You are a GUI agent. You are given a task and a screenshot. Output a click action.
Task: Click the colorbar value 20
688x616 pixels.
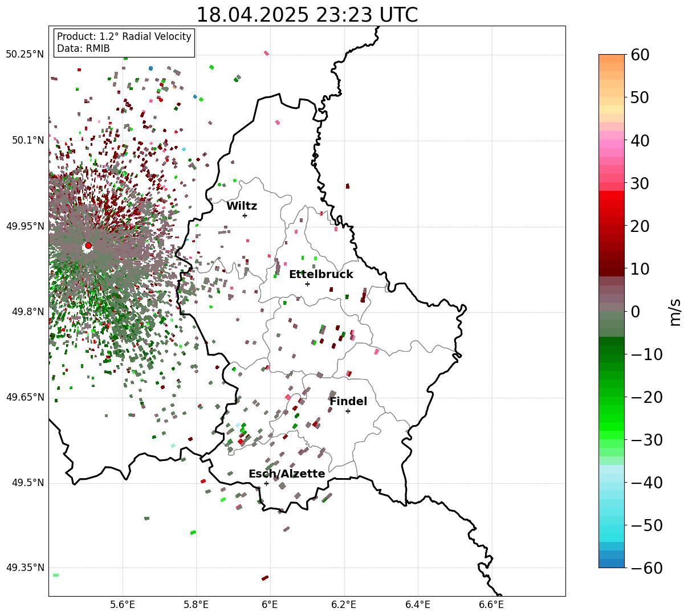point(640,226)
